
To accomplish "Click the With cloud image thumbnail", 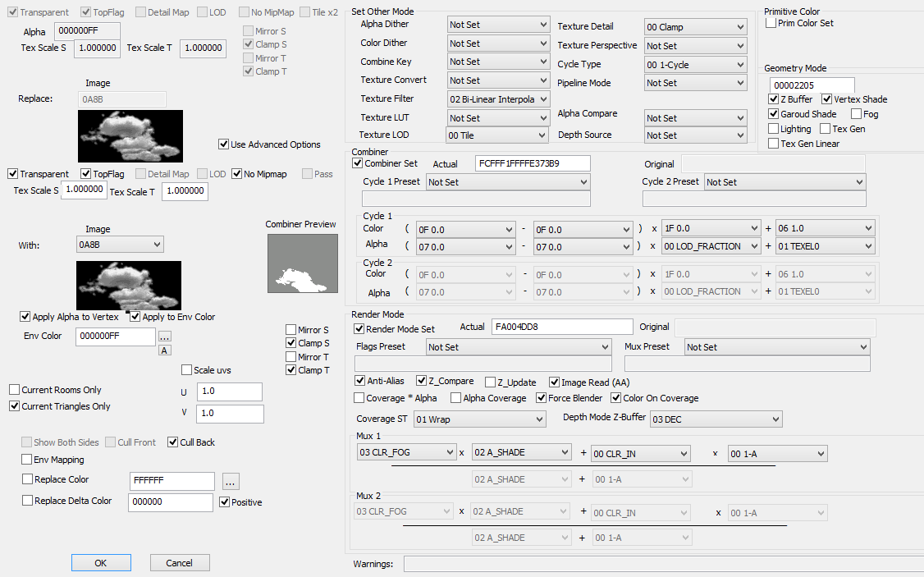I will click(x=129, y=286).
